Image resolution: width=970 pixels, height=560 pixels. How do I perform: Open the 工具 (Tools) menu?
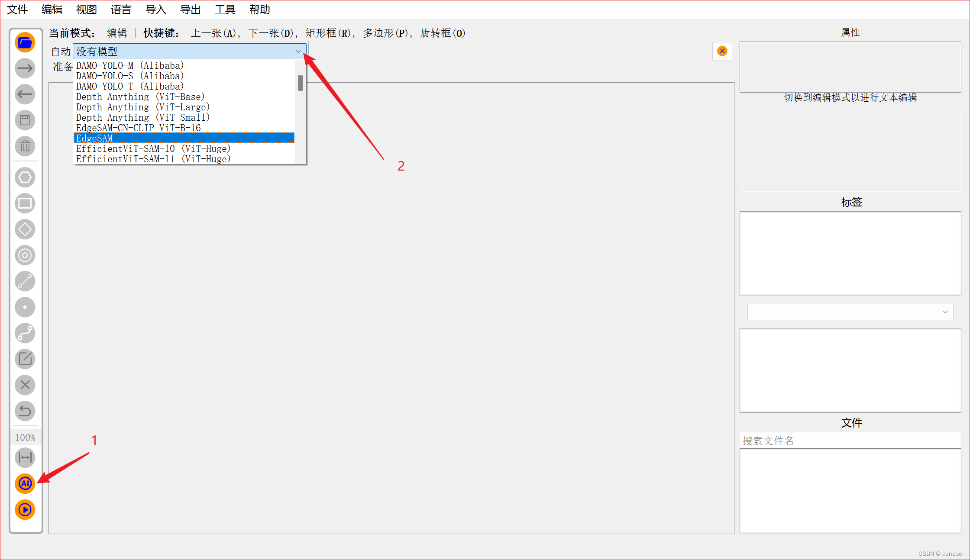coord(225,9)
